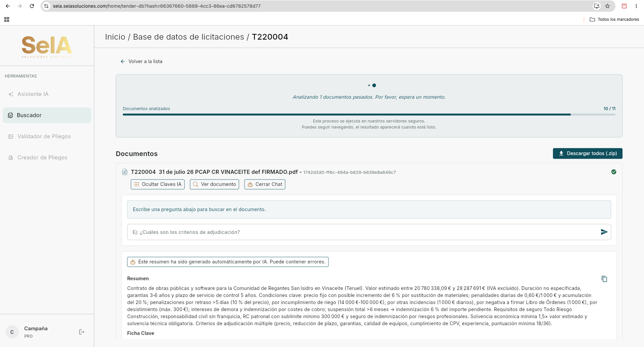Close the chat with Cerrar Chat
644x347 pixels.
265,184
